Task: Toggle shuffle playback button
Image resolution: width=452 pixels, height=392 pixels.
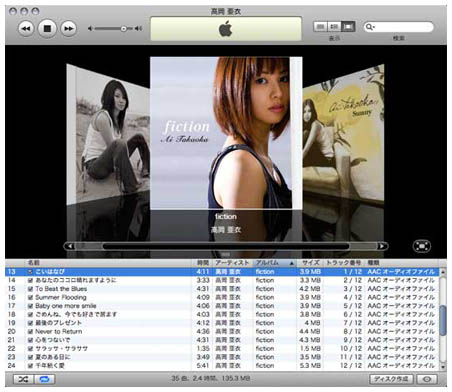Action: (x=23, y=379)
